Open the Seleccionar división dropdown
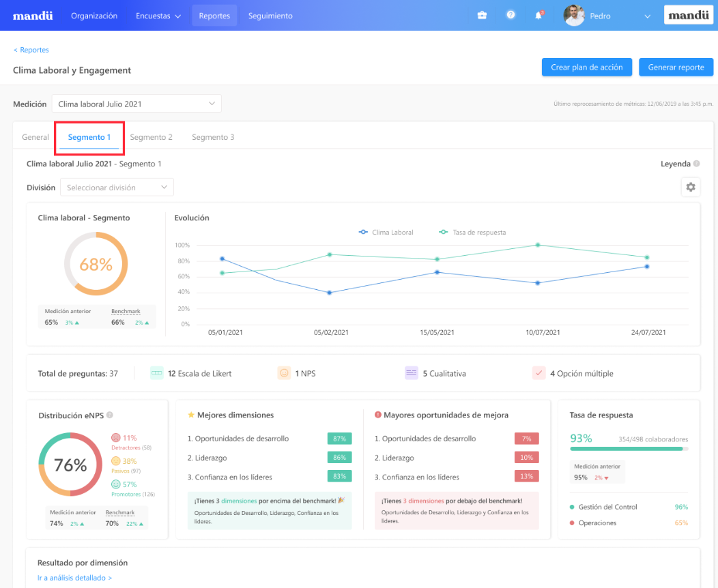The width and height of the screenshot is (718, 588). click(117, 187)
